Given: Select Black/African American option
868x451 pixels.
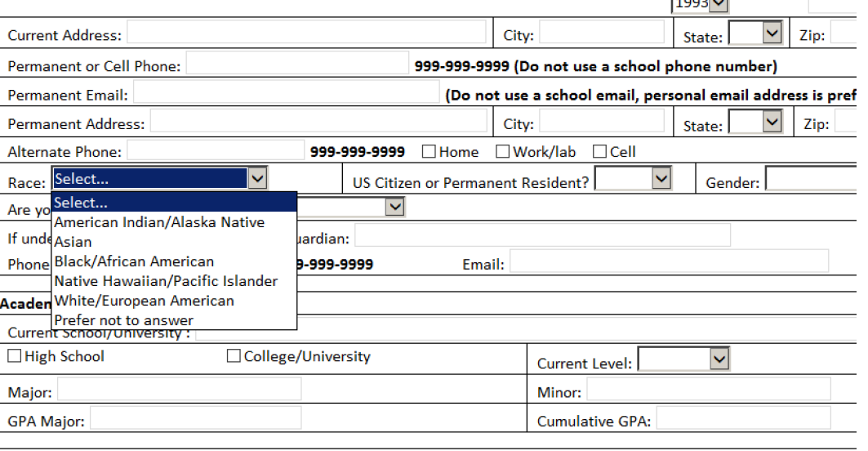Looking at the screenshot, I should 134,261.
